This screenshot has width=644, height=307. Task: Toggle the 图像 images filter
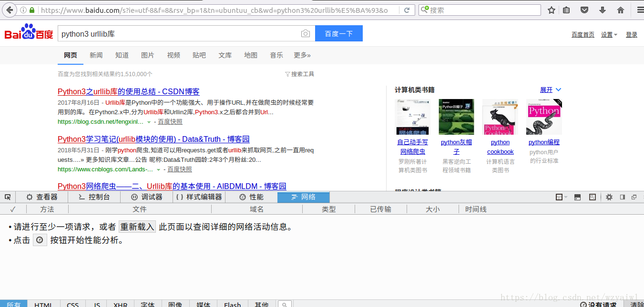(175, 304)
